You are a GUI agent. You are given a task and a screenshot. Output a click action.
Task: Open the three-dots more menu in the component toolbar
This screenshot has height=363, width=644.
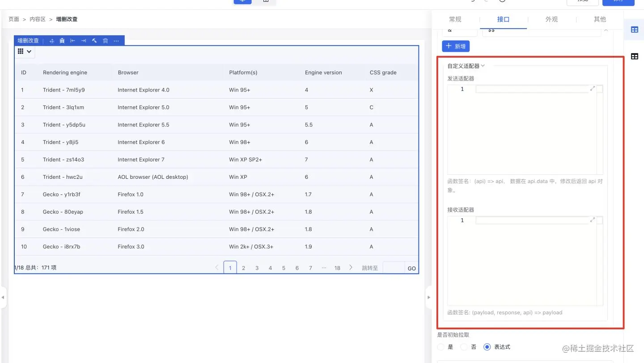116,41
